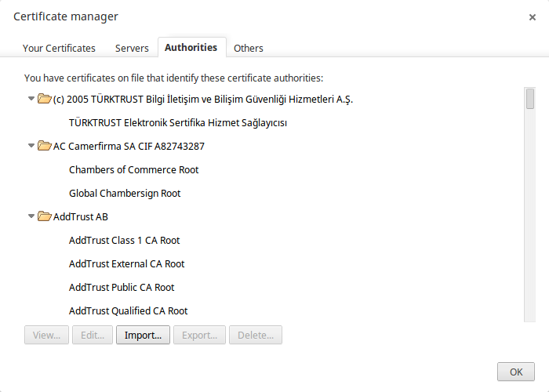The height and width of the screenshot is (392, 549).
Task: Select AddTrust External CA Root entry
Action: (126, 264)
